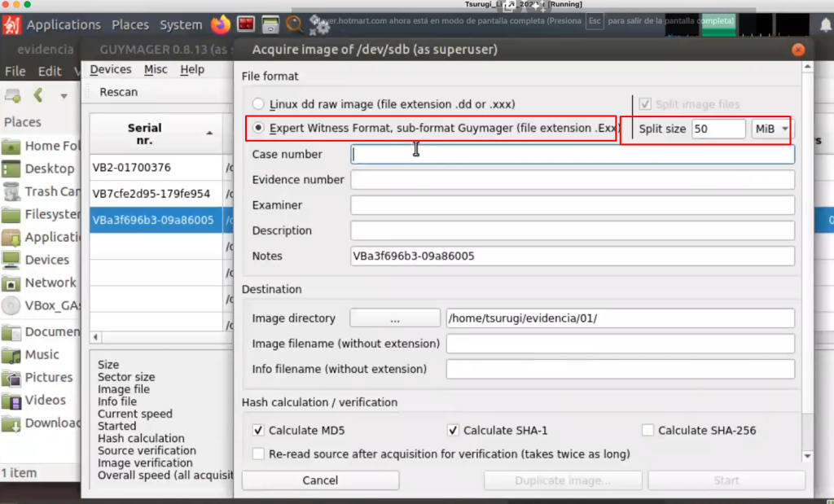
Task: Click the Split size value field
Action: click(718, 129)
